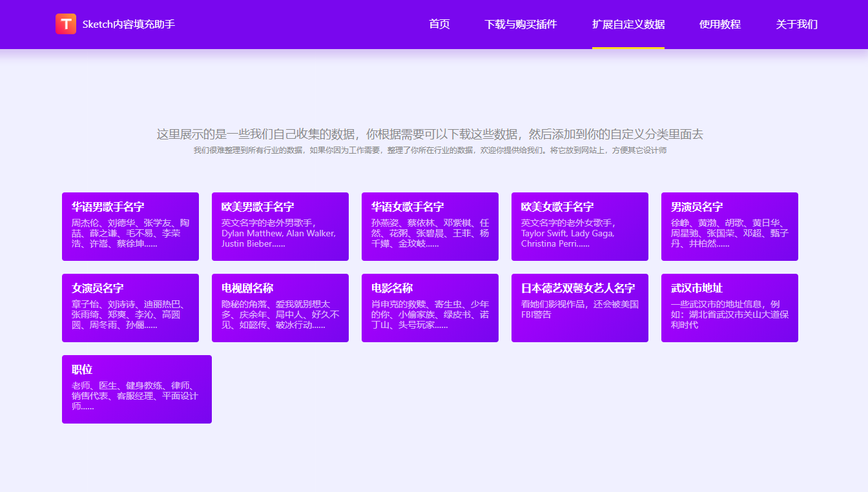Click the description listing 周杰伦、刘德华
Image resolution: width=868 pixels, height=492 pixels.
[x=130, y=233]
